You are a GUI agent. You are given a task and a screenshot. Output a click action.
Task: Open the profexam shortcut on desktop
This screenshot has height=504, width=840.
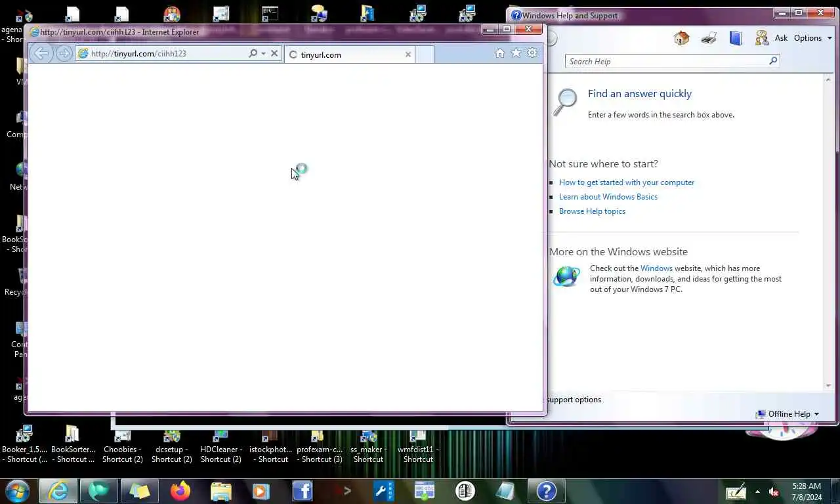pyautogui.click(x=320, y=444)
